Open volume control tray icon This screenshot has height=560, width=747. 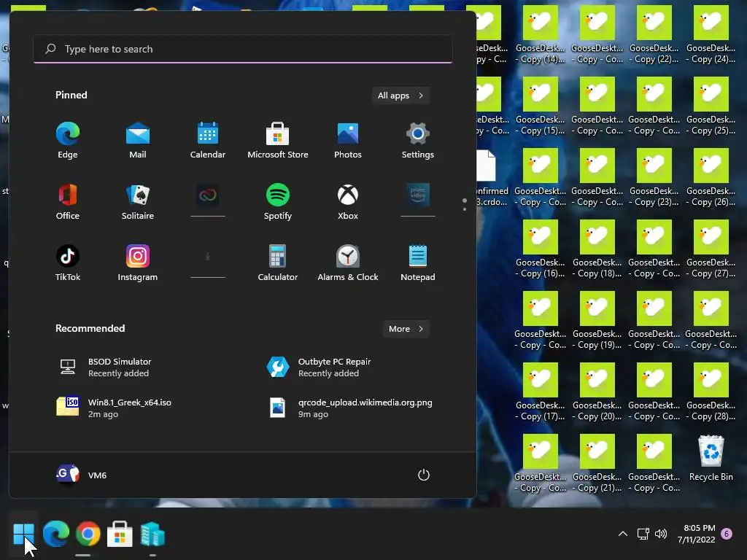661,534
